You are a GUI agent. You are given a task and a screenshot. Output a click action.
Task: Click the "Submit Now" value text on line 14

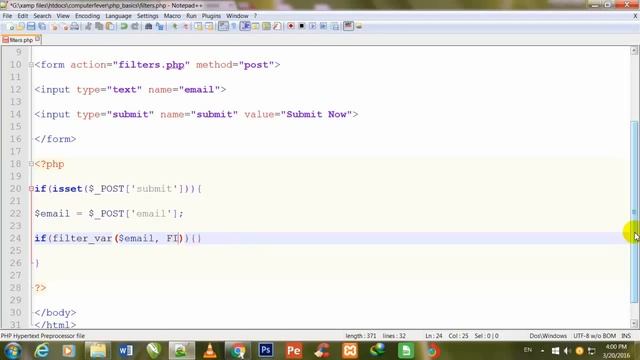pos(316,114)
